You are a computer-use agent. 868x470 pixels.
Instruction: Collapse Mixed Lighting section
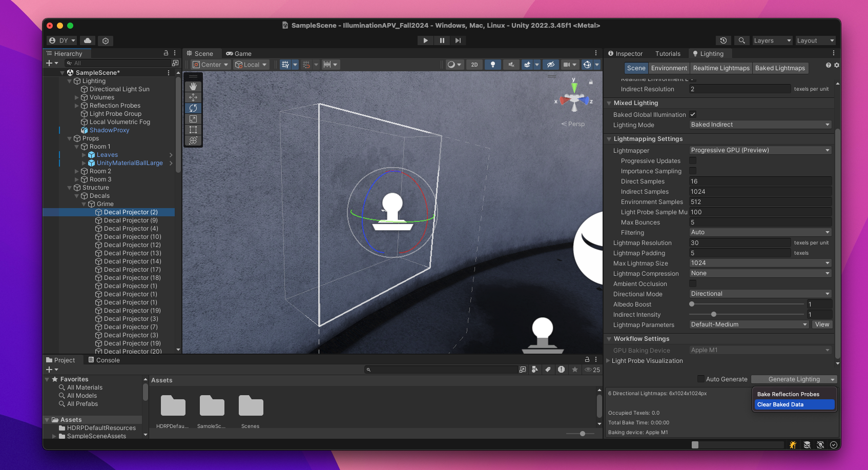click(609, 103)
